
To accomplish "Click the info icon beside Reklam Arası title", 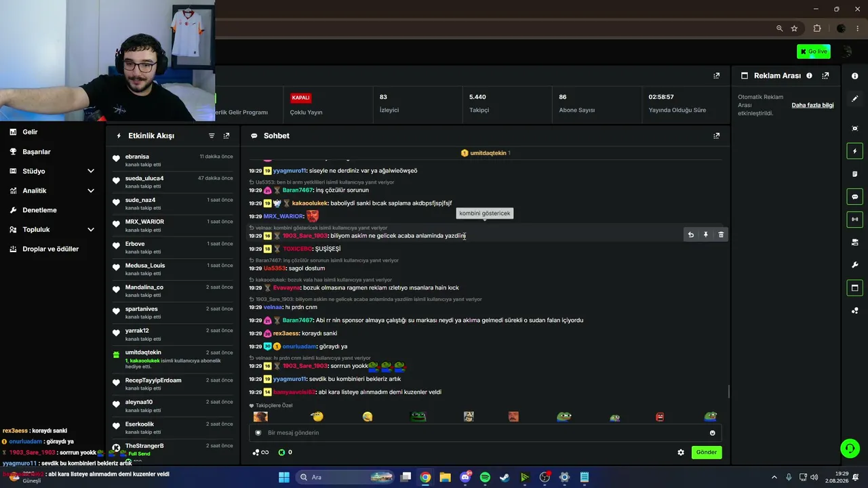I will click(x=809, y=76).
